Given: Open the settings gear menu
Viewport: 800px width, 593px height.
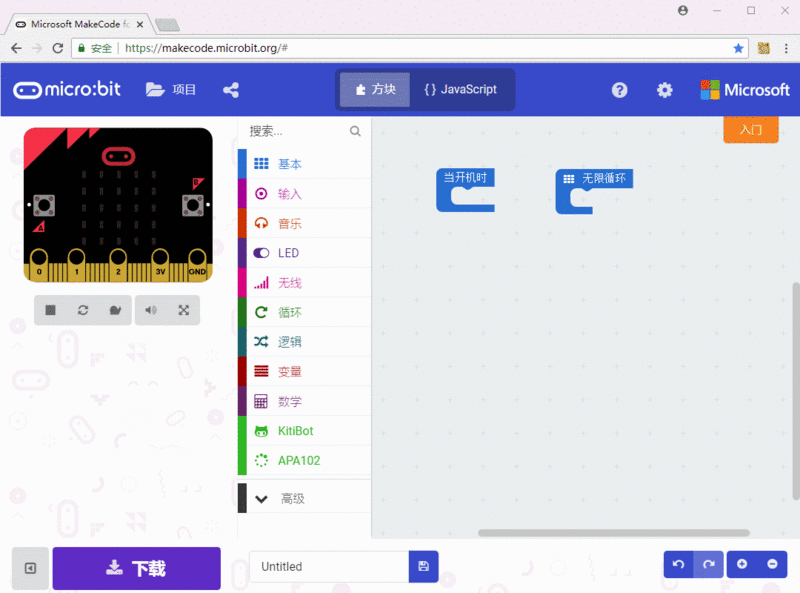Looking at the screenshot, I should point(664,90).
